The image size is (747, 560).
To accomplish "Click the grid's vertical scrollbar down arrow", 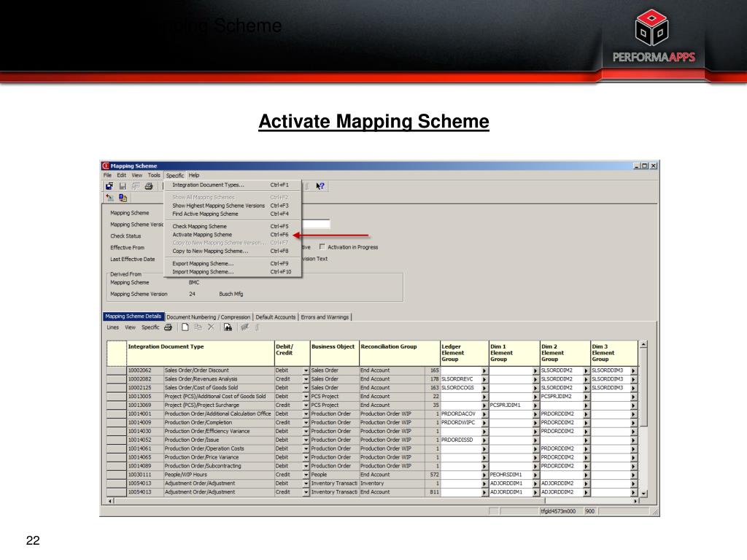I will click(643, 494).
